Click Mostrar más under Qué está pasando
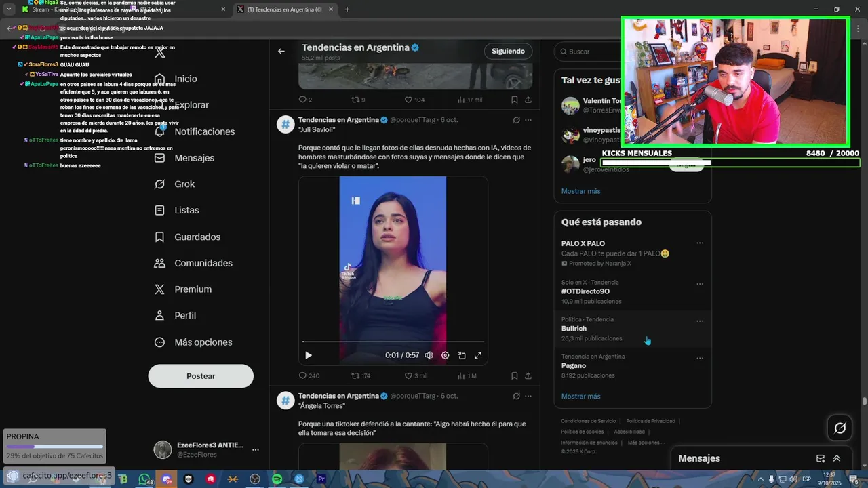Image resolution: width=868 pixels, height=488 pixels. tap(580, 396)
